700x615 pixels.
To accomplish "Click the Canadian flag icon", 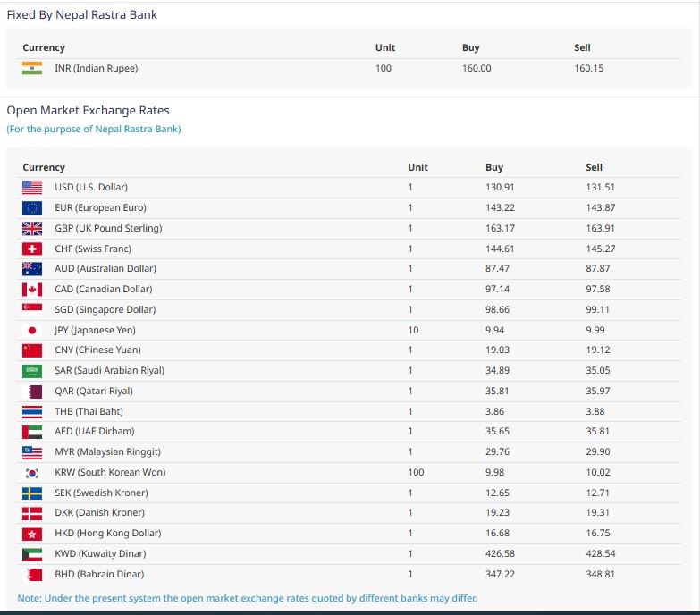I will point(32,290).
